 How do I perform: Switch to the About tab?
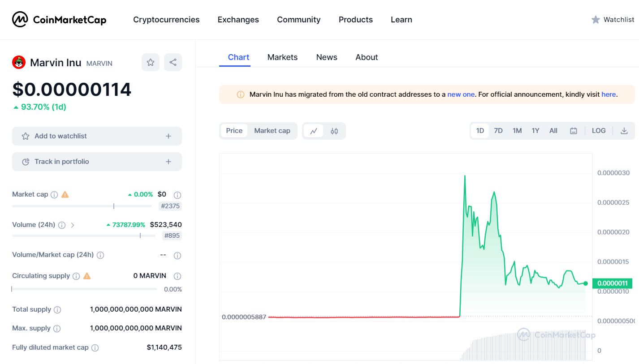pos(367,57)
